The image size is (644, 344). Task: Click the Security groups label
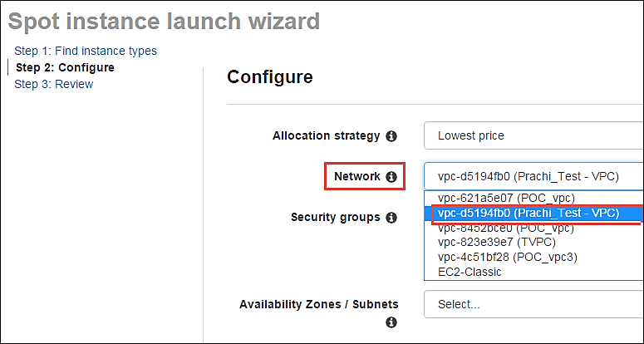(x=335, y=217)
